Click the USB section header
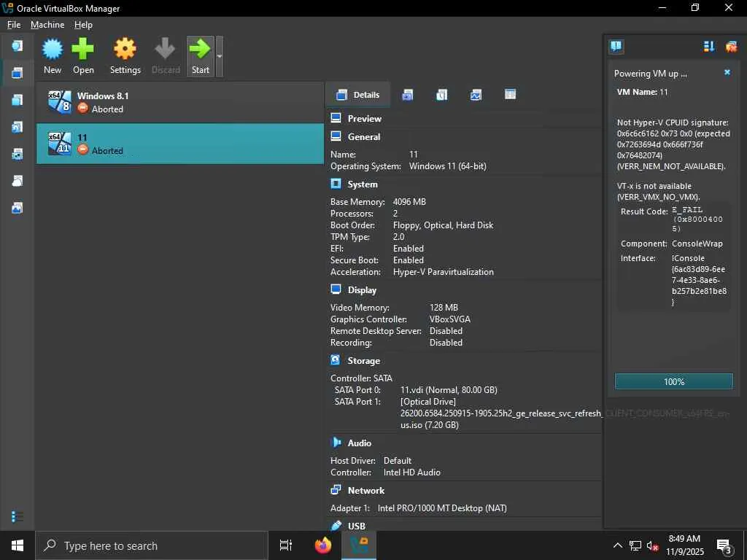This screenshot has height=560, width=747. pyautogui.click(x=356, y=526)
